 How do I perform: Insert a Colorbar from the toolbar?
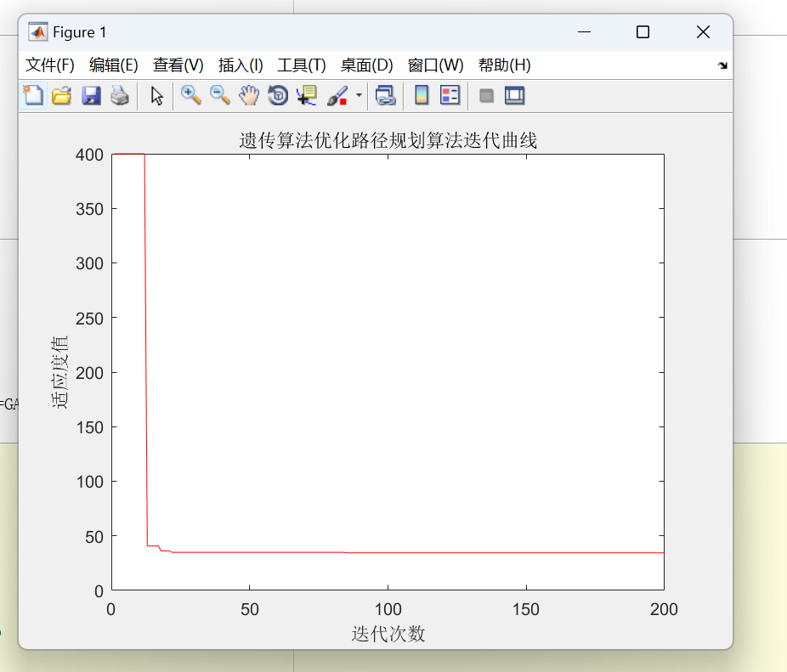pos(421,96)
